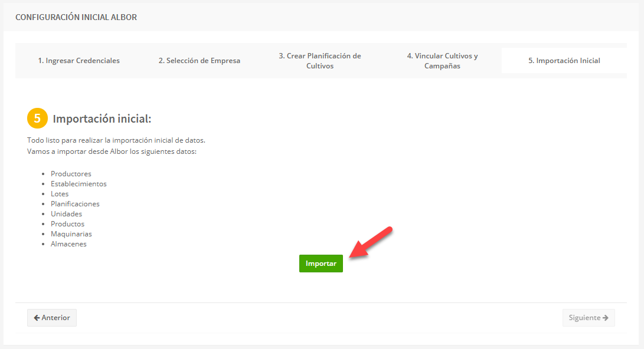The height and width of the screenshot is (349, 644).
Task: Click the Lotes list item
Action: click(60, 194)
